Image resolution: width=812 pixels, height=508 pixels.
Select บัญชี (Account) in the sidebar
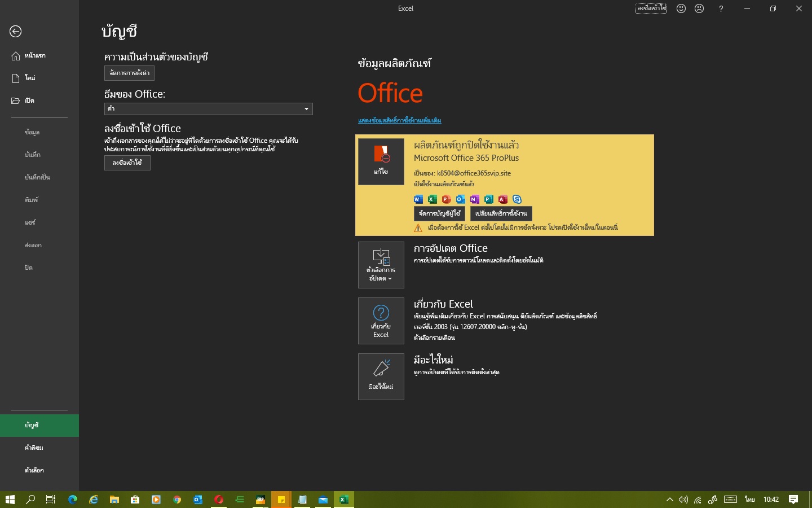pyautogui.click(x=39, y=426)
